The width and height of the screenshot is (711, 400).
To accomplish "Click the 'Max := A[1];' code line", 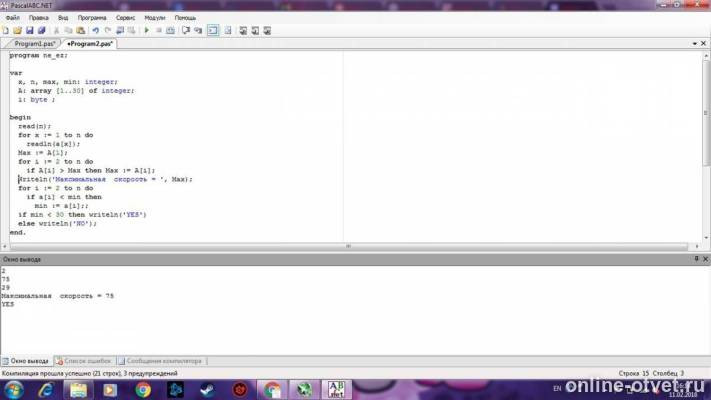I will (x=43, y=153).
